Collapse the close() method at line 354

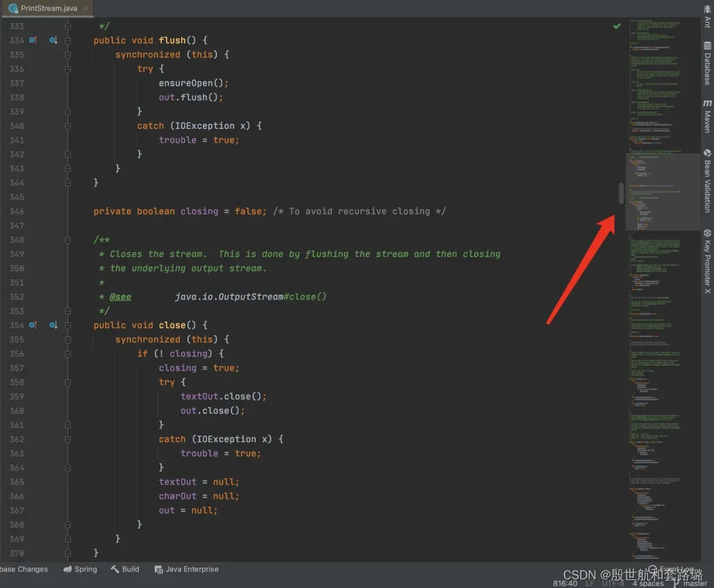pyautogui.click(x=68, y=326)
